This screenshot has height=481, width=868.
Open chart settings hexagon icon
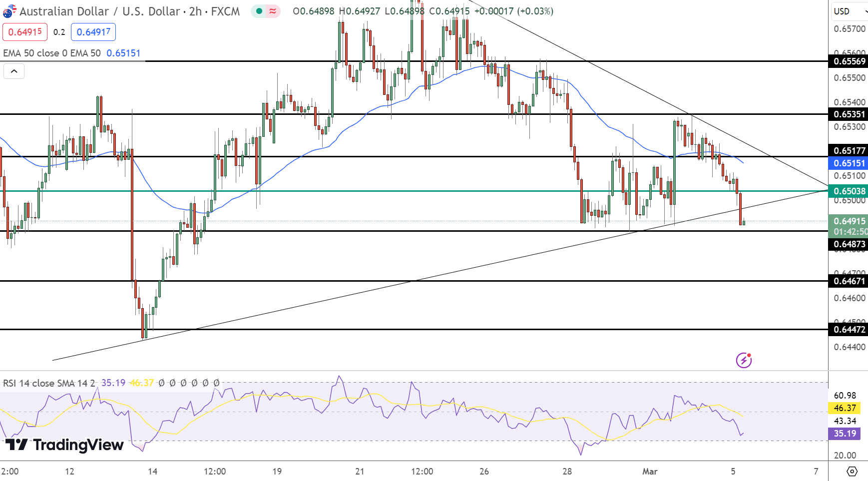852,471
